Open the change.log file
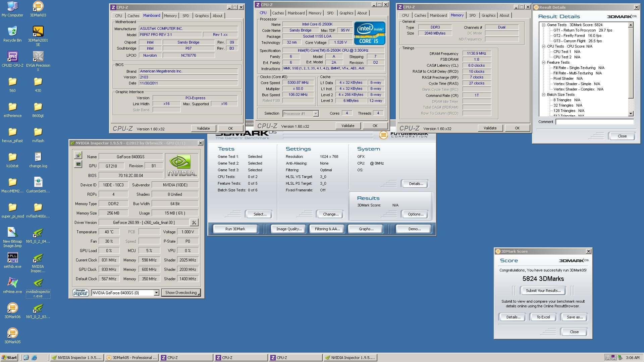 pyautogui.click(x=38, y=160)
